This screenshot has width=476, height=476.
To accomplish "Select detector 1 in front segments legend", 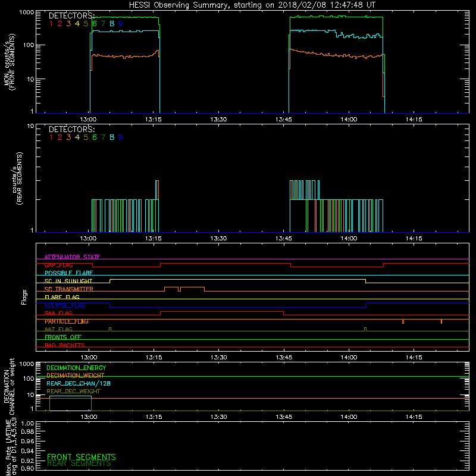I will pyautogui.click(x=51, y=24).
